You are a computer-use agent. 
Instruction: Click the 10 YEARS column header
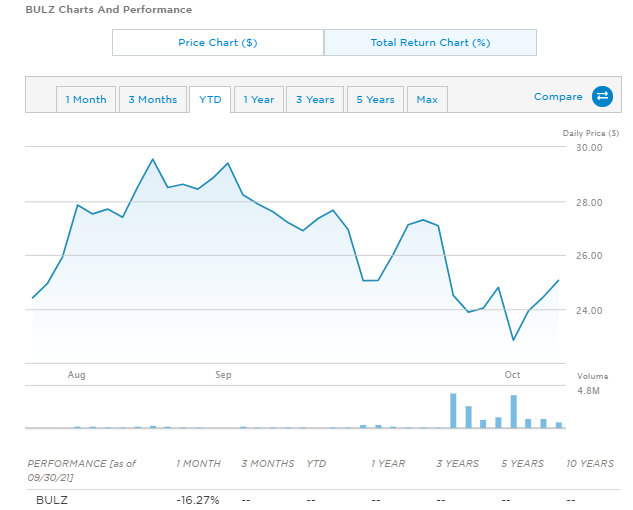click(x=590, y=464)
